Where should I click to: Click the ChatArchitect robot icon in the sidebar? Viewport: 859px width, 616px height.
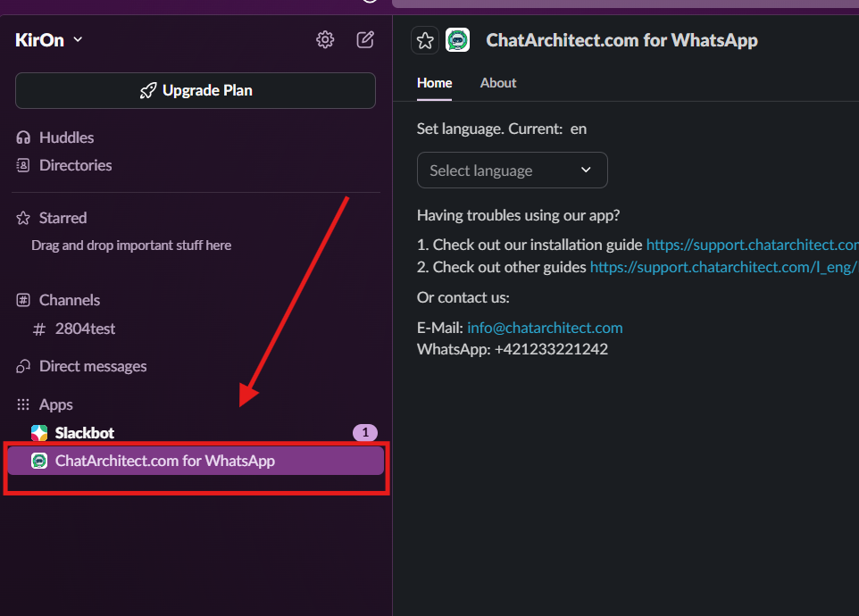tap(39, 461)
